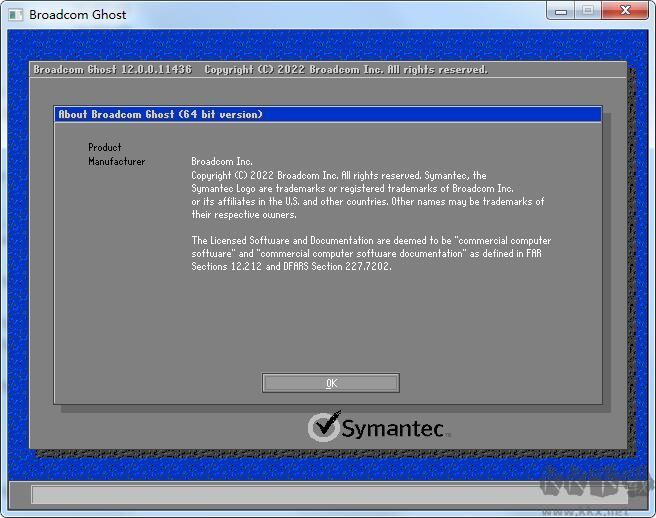Click the Broadcom Inc. manufacturer value
This screenshot has height=518, width=656.
(x=222, y=162)
